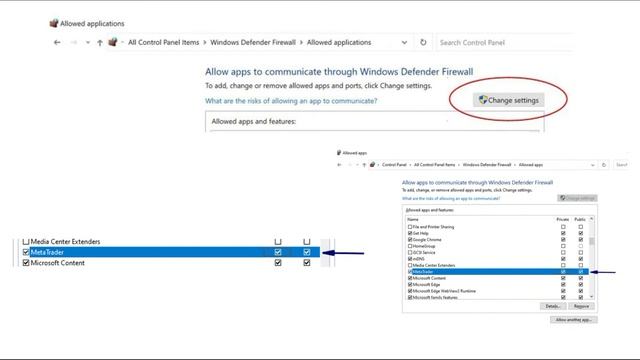
Task: Click the Details button in small window
Action: point(553,306)
